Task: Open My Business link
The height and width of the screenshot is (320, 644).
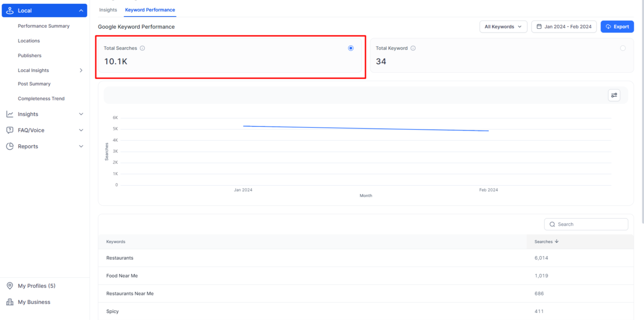Action: pyautogui.click(x=34, y=302)
